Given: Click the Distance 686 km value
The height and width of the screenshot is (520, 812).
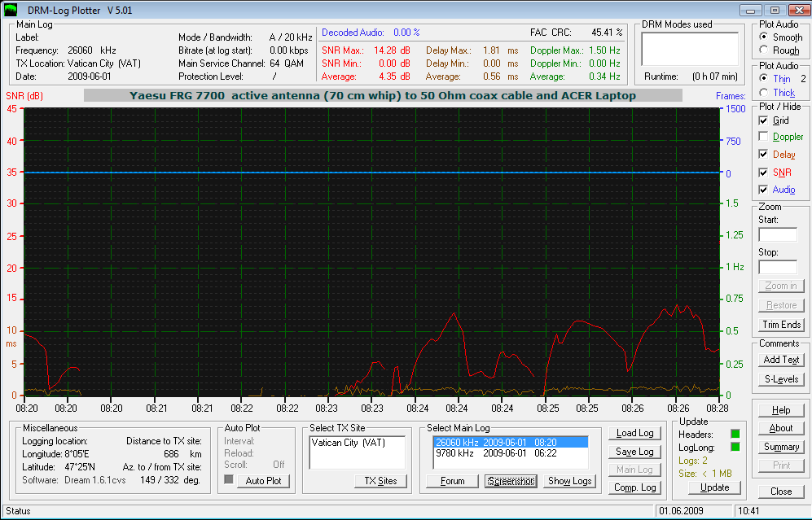Looking at the screenshot, I should (x=182, y=454).
